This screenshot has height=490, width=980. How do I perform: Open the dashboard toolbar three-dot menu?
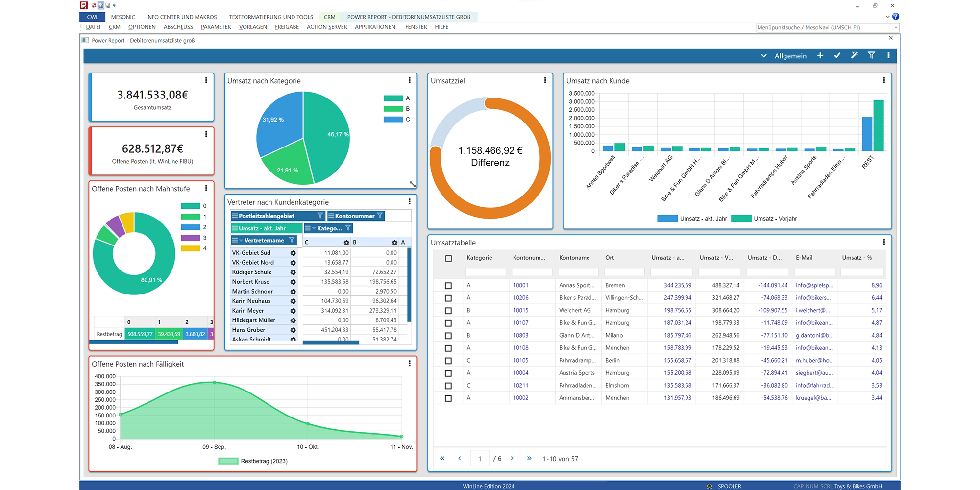[888, 56]
